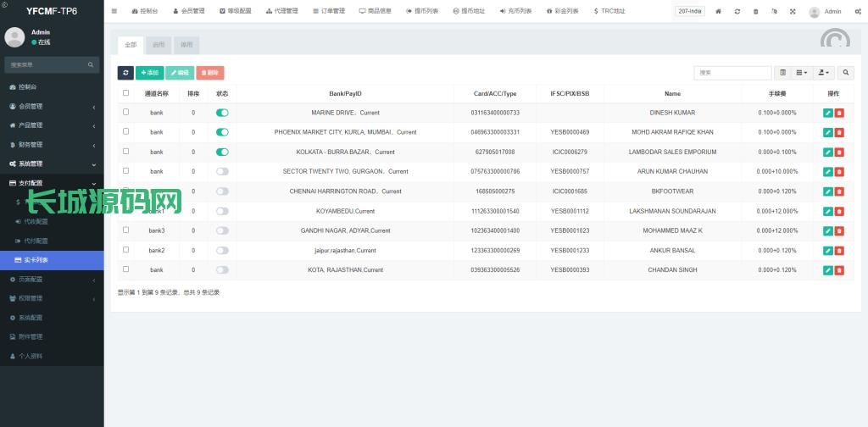Click the green edit icon for DINESH KUMAR
The image size is (868, 427).
(827, 113)
